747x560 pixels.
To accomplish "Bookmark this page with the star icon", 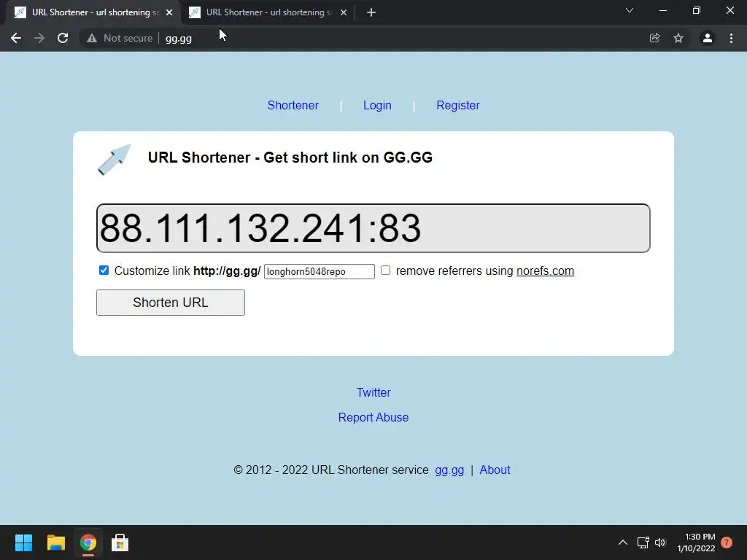I will (678, 38).
